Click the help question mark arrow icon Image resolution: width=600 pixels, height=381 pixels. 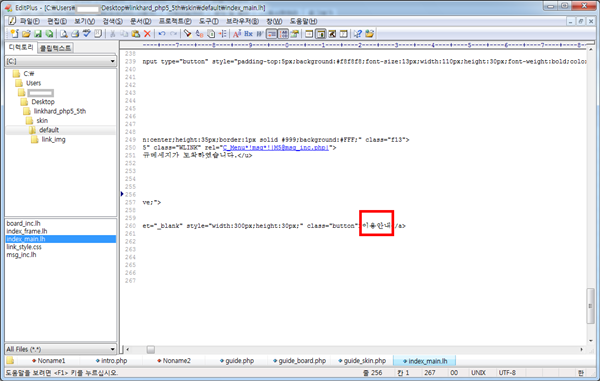pos(357,34)
